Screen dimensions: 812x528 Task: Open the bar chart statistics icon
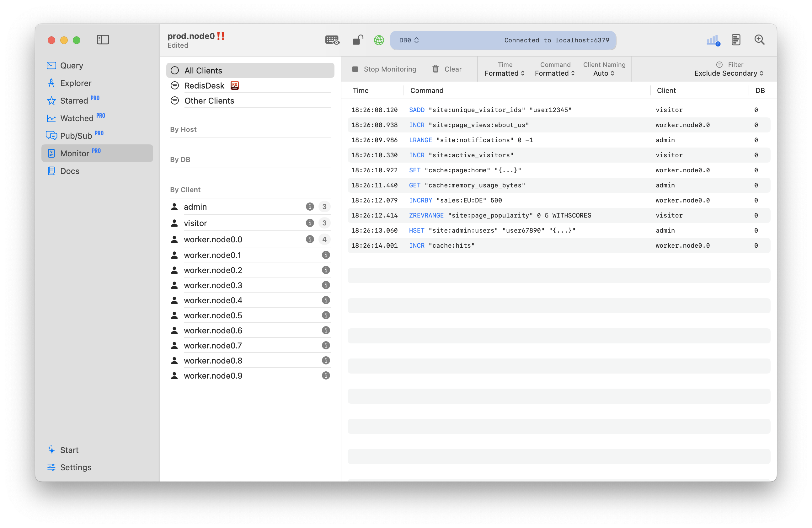[713, 40]
